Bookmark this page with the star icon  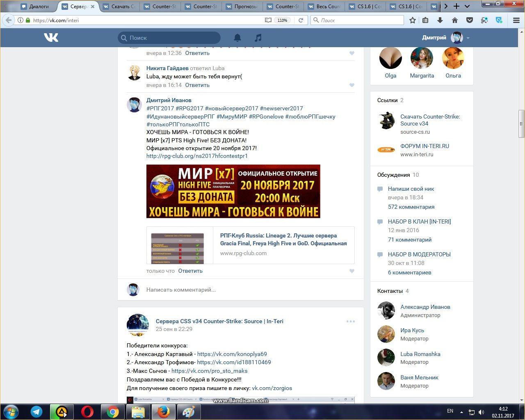coord(413,20)
